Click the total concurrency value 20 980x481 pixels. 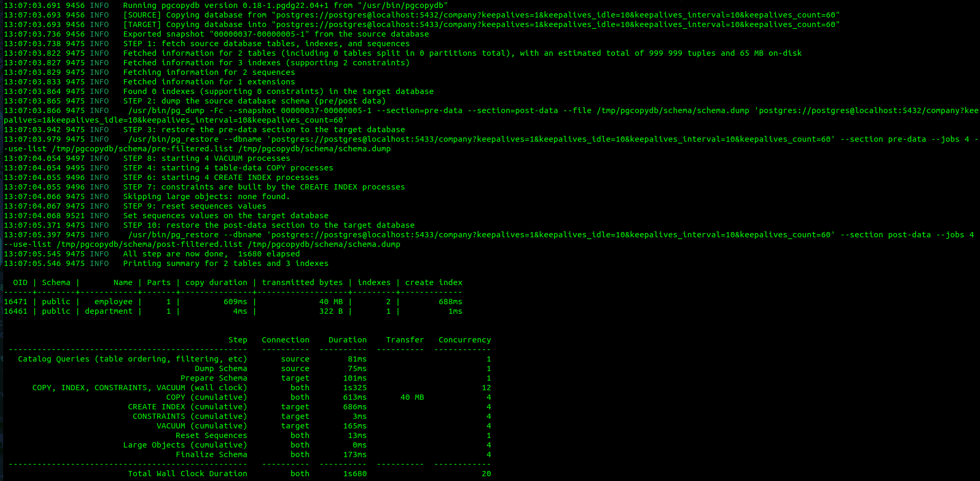point(487,474)
